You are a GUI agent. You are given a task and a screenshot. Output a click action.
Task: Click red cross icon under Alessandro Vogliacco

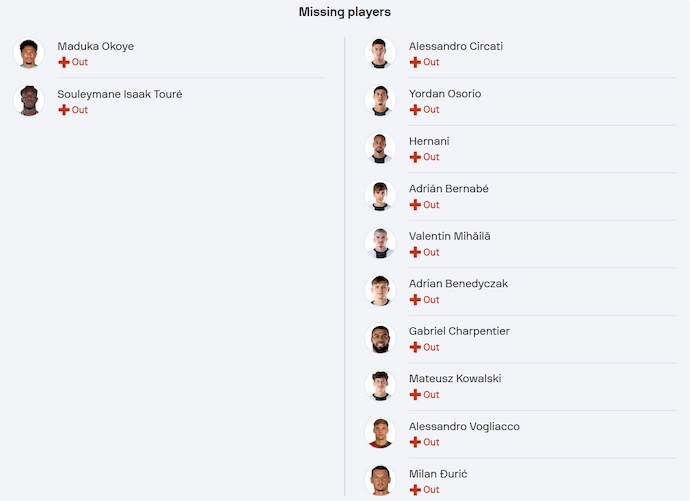point(415,442)
